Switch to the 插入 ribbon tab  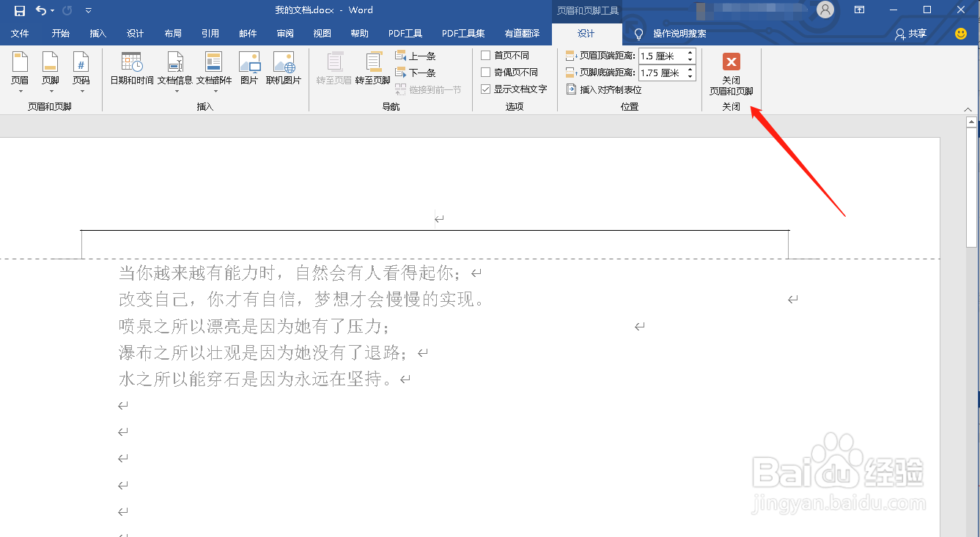[98, 33]
